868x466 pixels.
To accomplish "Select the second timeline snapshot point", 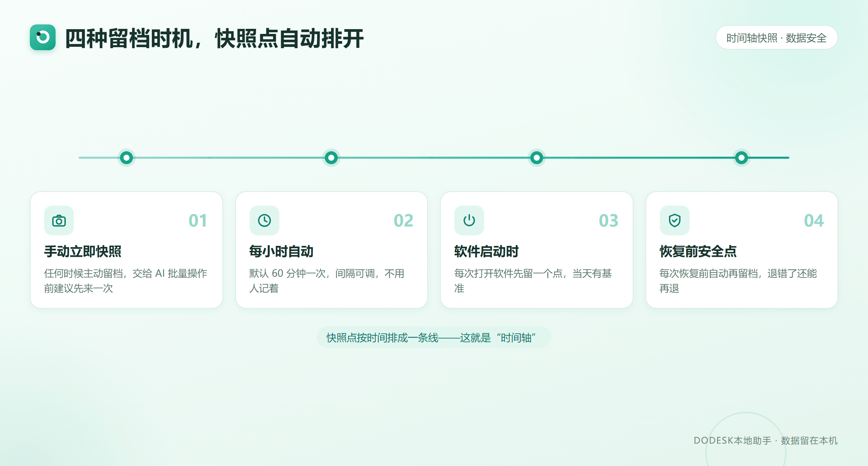I will tap(331, 158).
